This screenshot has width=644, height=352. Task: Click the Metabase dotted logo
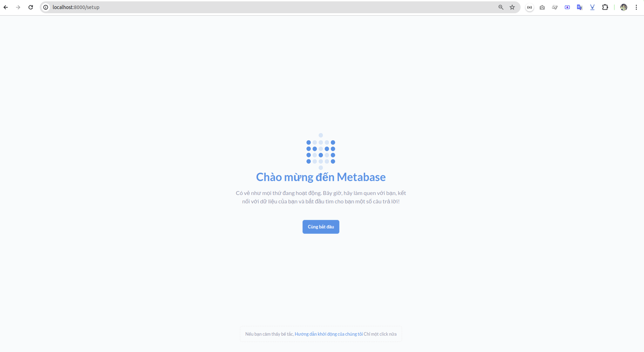click(x=321, y=152)
